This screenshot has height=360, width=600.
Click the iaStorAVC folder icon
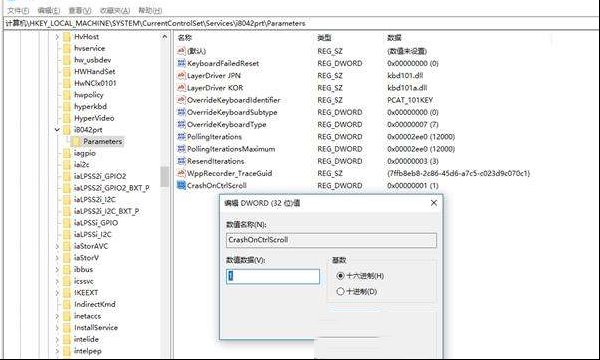67,246
